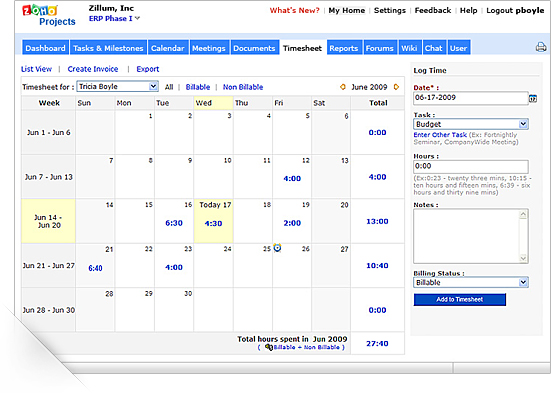Click Logout pboyle
The height and width of the screenshot is (393, 551).
click(515, 11)
